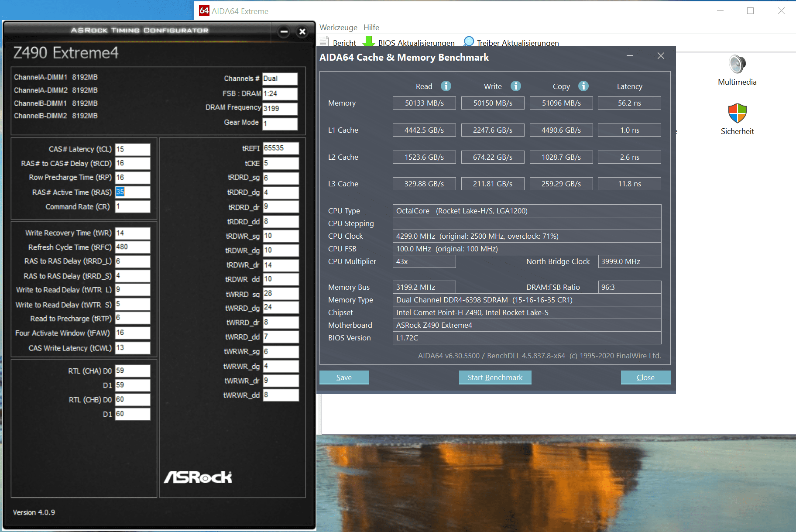Click the Gear Mode field
The height and width of the screenshot is (532, 796).
click(x=280, y=124)
